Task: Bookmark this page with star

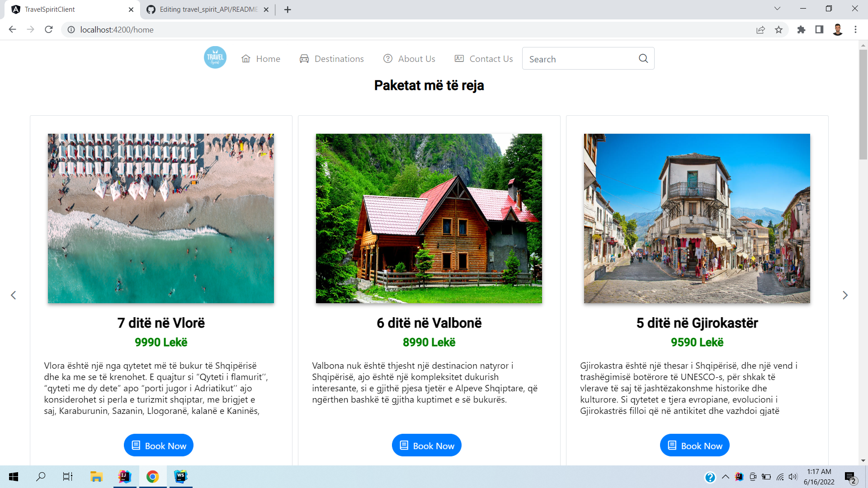Action: (778, 30)
